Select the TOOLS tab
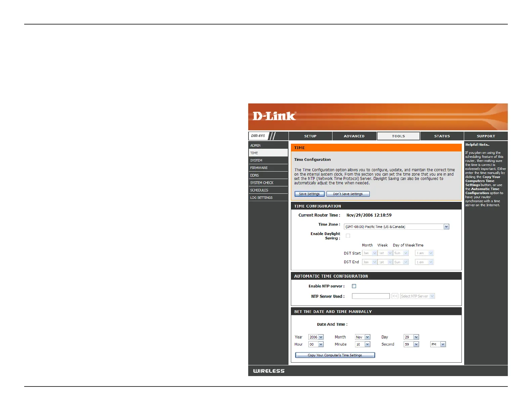This screenshot has height=411, width=532. (398, 136)
